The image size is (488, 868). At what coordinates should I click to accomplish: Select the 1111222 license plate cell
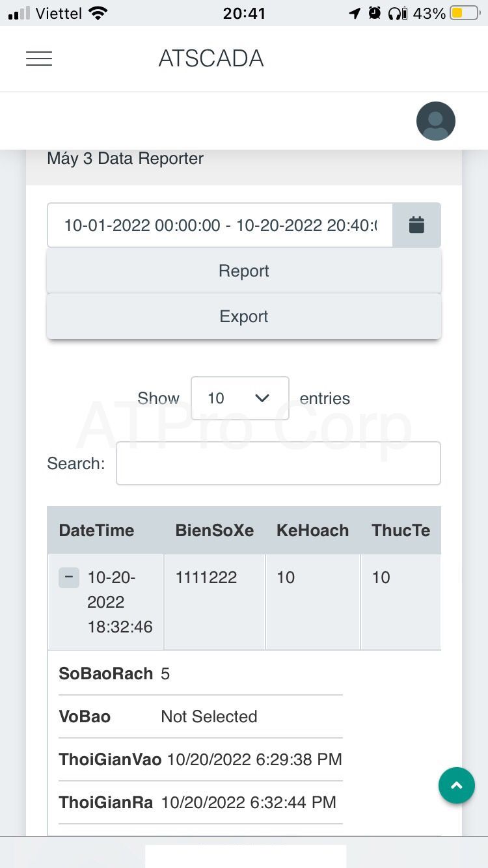click(206, 577)
